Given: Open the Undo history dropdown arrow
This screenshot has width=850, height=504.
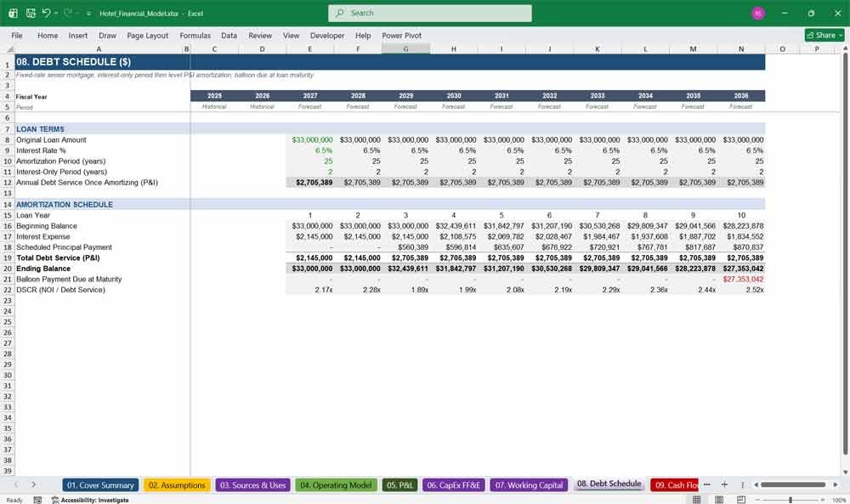Looking at the screenshot, I should coord(55,13).
